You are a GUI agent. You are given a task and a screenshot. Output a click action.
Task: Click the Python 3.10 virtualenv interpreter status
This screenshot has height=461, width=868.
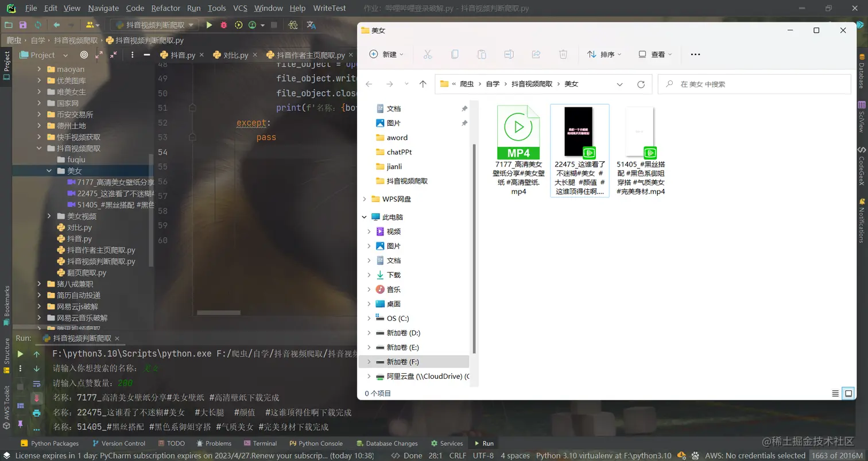pos(603,456)
